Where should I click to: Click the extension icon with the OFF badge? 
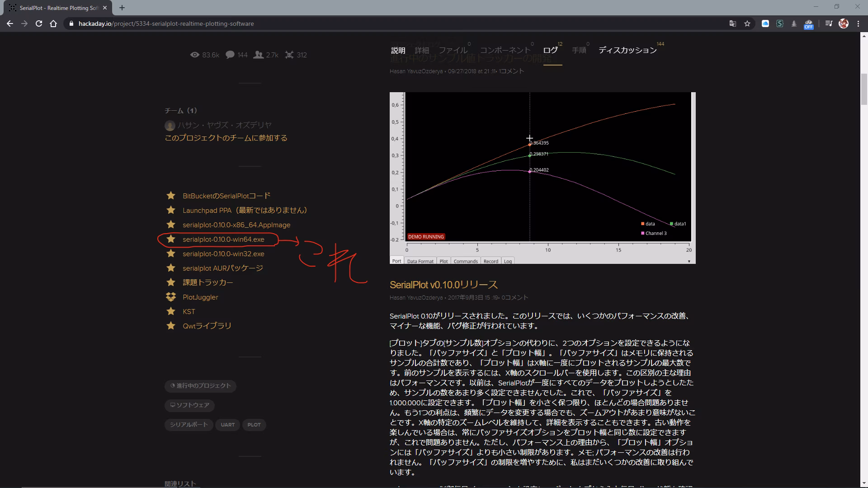coord(809,24)
